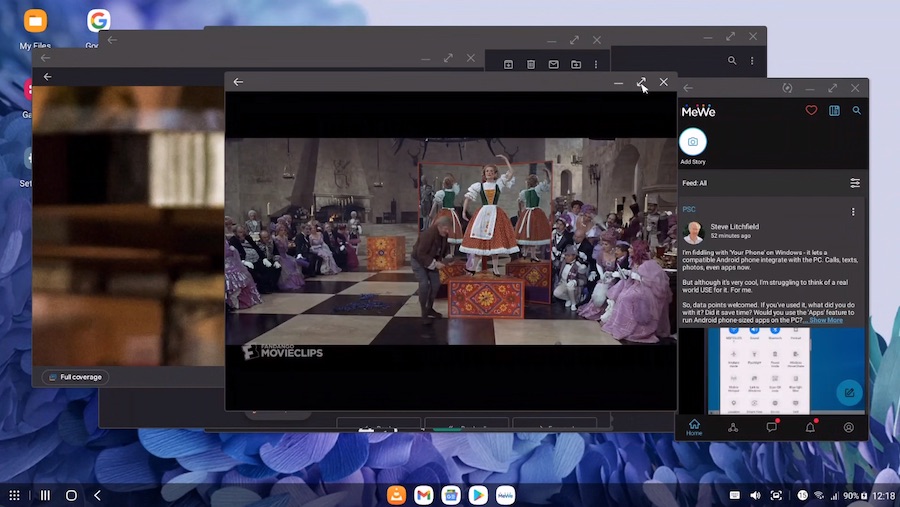This screenshot has height=507, width=900.
Task: Open Gmail from the taskbar
Action: [424, 495]
